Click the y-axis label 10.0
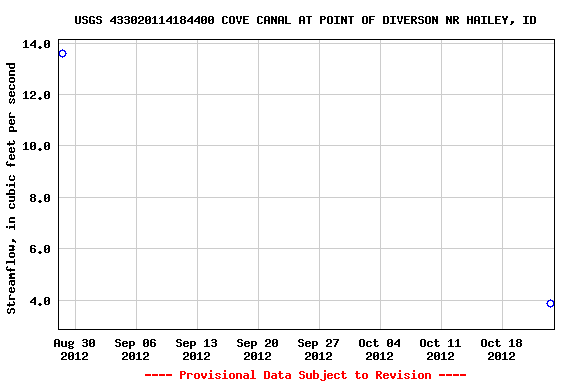This screenshot has height=384, width=576. [36, 146]
